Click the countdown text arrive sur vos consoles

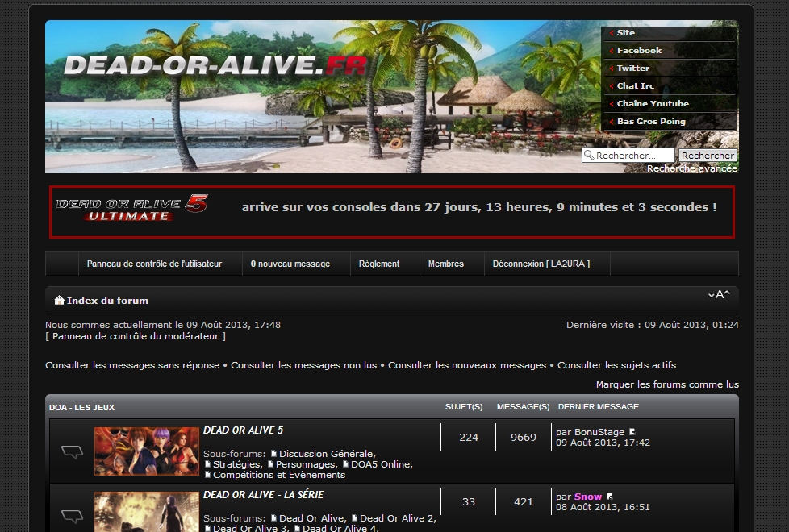pyautogui.click(x=479, y=207)
